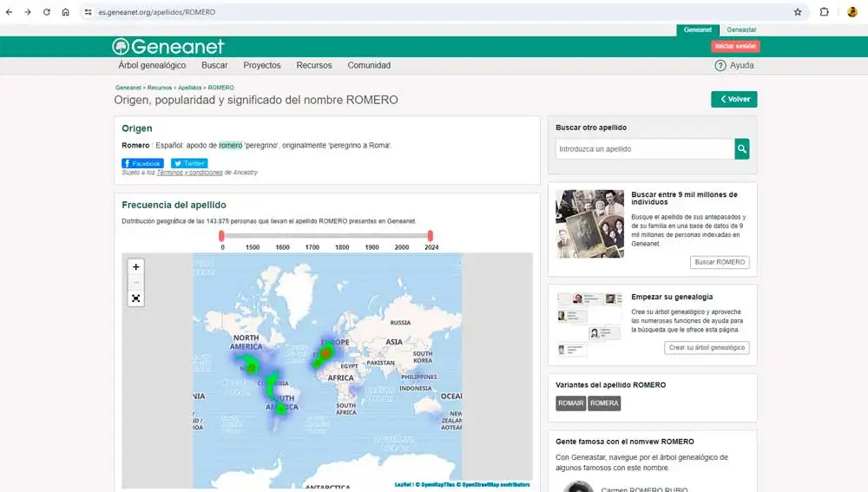Reload the page in browser
868x492 pixels.
[x=47, y=12]
